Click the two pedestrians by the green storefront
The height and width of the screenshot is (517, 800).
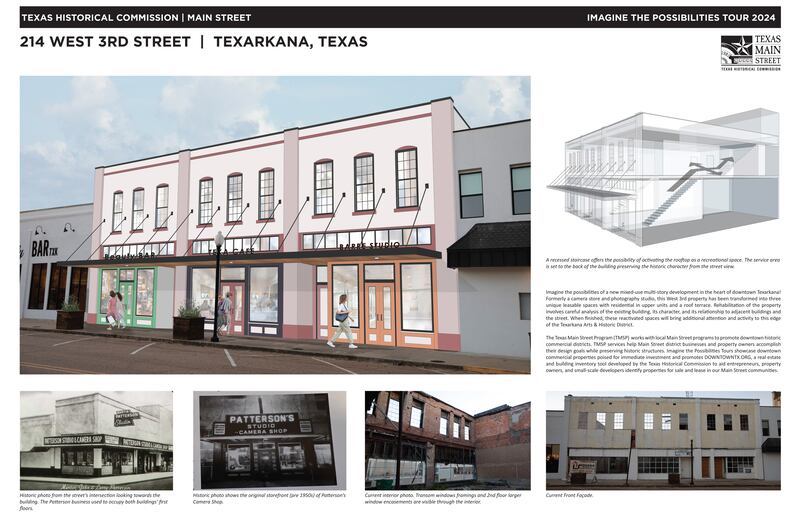tap(116, 309)
